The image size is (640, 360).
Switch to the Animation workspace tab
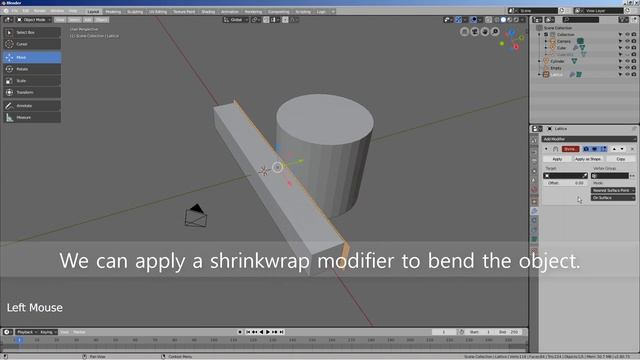[x=230, y=11]
